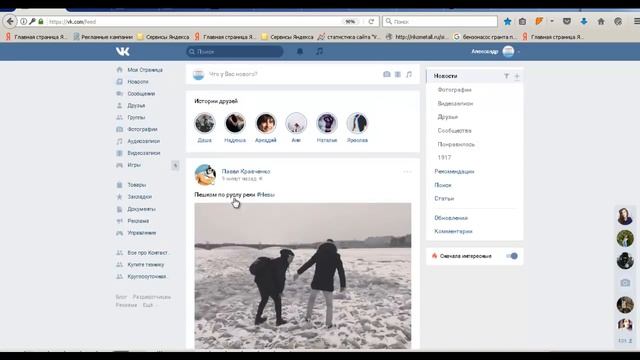The width and height of the screenshot is (640, 360).
Task: Reload the page with the refresh icon
Action: coord(371,22)
